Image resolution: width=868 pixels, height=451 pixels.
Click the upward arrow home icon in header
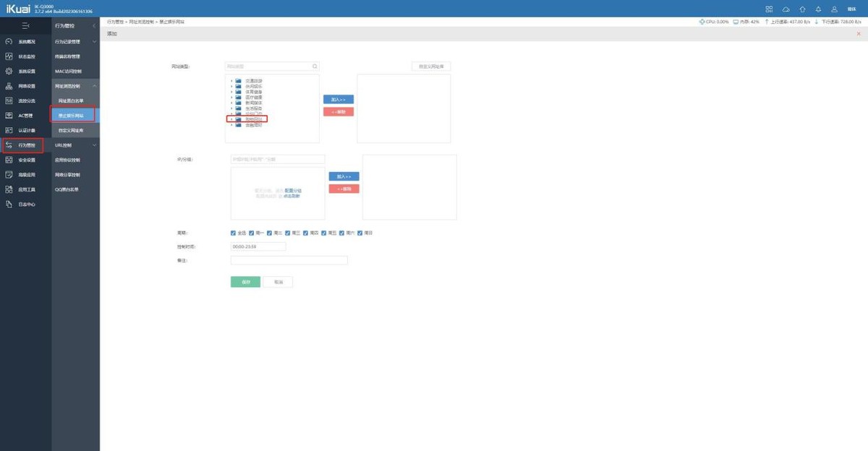pos(802,9)
